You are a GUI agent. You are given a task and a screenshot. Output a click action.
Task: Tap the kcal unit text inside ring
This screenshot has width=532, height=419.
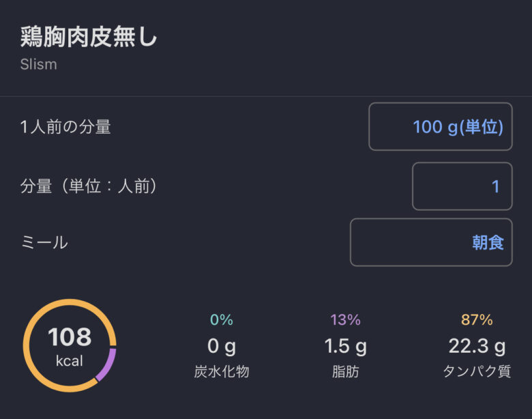[x=69, y=360]
